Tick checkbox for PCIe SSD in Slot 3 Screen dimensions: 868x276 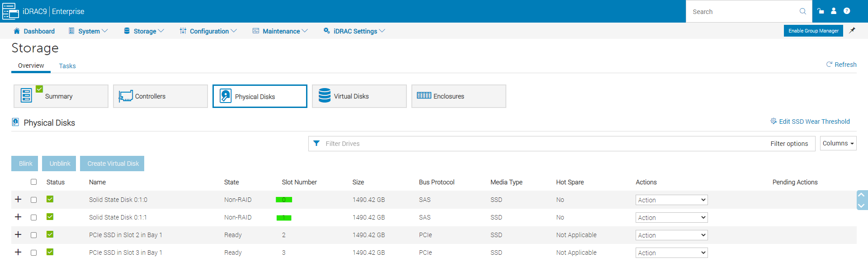coord(33,253)
